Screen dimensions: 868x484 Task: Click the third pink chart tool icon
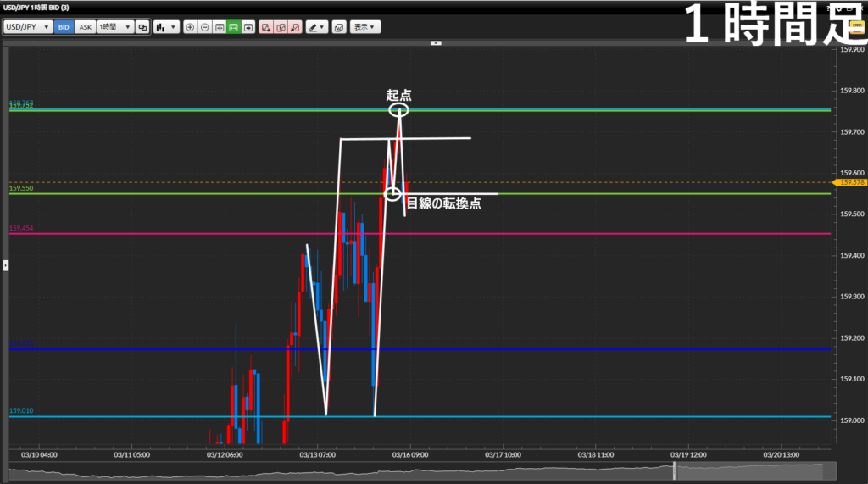click(295, 27)
